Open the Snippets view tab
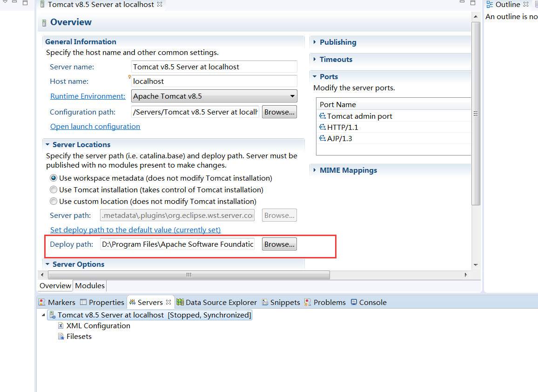Image resolution: width=538 pixels, height=392 pixels. click(x=281, y=303)
